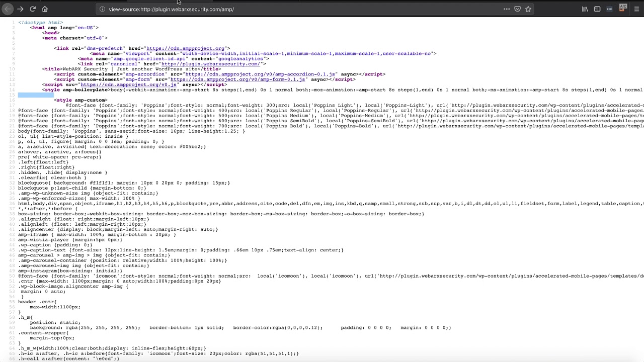Viewport: 644px width, 362px height.
Task: Click the blockquote background #f1f1f1 rule
Action: (x=124, y=183)
